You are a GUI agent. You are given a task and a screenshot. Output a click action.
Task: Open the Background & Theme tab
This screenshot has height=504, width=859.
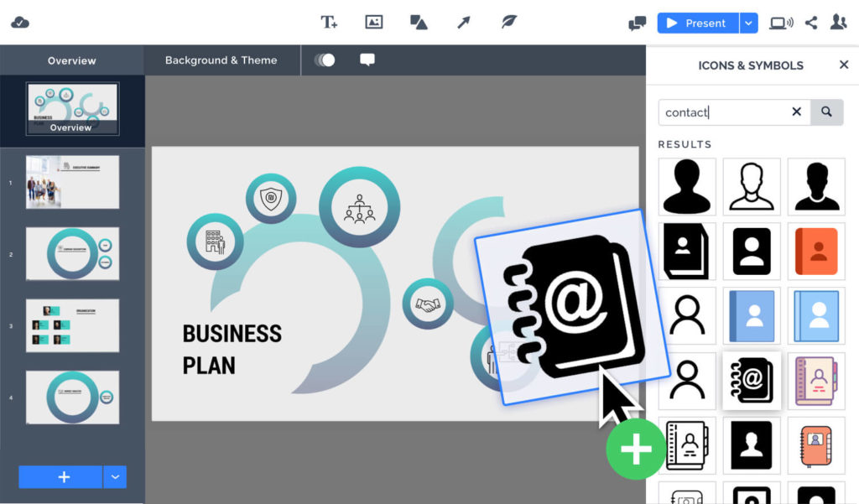click(x=221, y=60)
